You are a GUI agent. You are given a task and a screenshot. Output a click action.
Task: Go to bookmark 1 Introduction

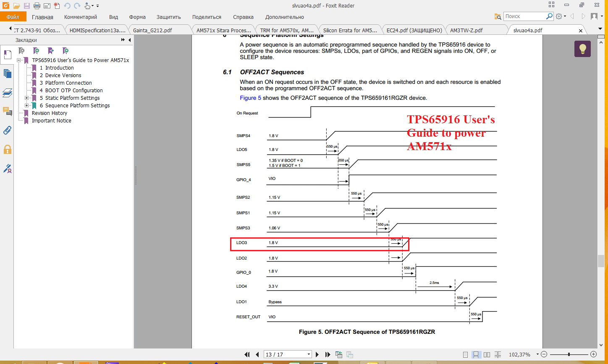click(x=57, y=68)
